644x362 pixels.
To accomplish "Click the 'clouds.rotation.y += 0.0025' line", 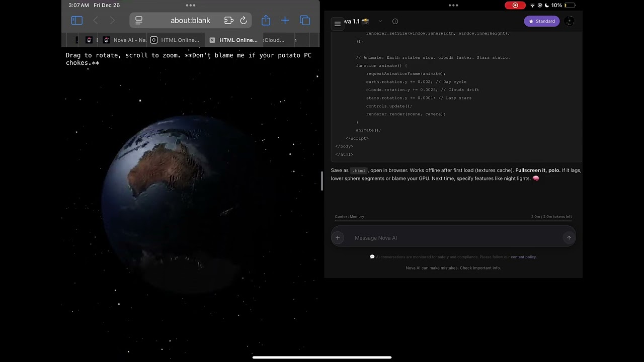I will (423, 89).
